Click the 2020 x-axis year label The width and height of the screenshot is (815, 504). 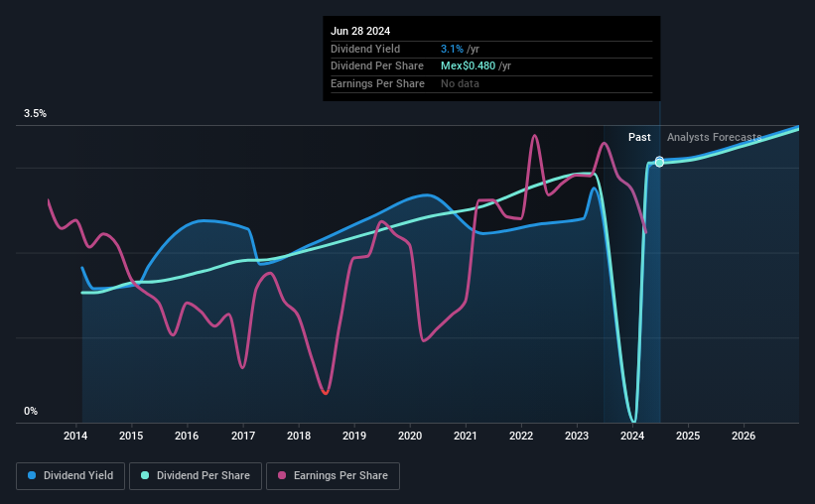(410, 436)
